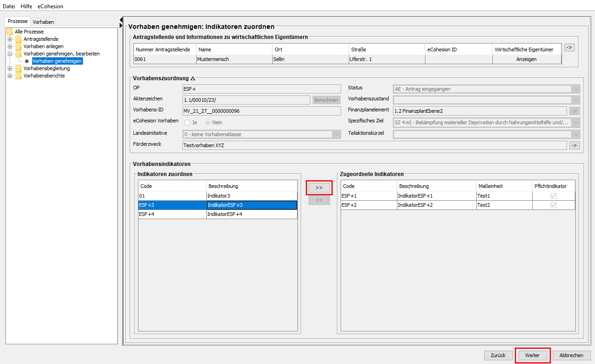
Task: Click arrow button beside Förderzweck field
Action: coord(574,145)
